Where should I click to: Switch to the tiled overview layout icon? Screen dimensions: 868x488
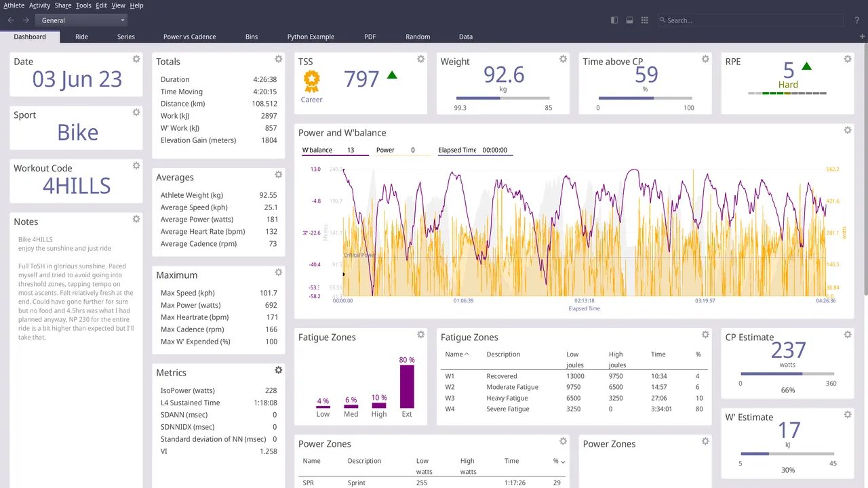tap(645, 20)
